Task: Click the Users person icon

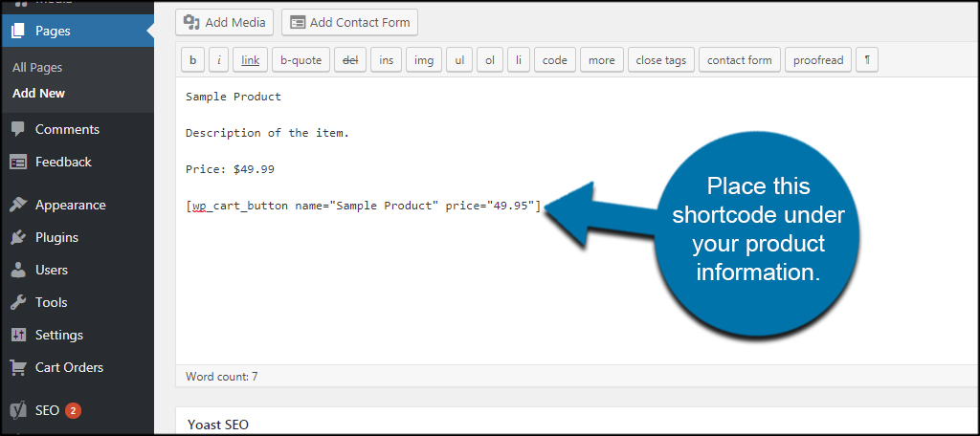Action: pyautogui.click(x=18, y=270)
